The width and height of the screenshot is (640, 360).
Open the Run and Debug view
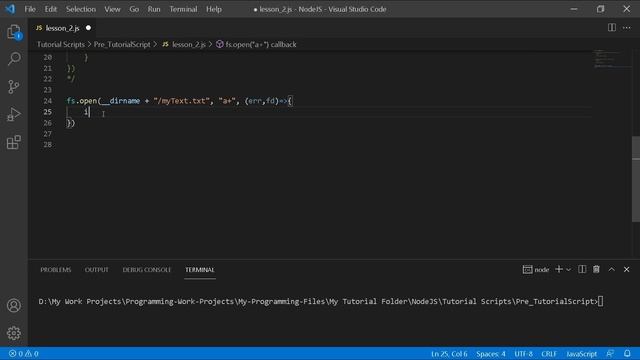[x=14, y=115]
